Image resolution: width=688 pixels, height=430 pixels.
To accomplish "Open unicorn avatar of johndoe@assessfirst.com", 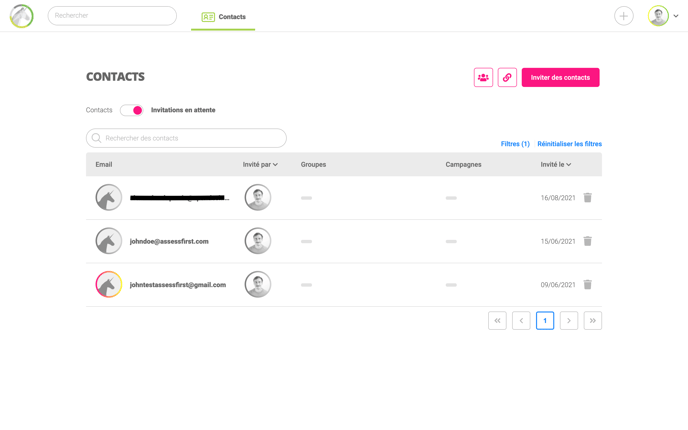I will [108, 241].
